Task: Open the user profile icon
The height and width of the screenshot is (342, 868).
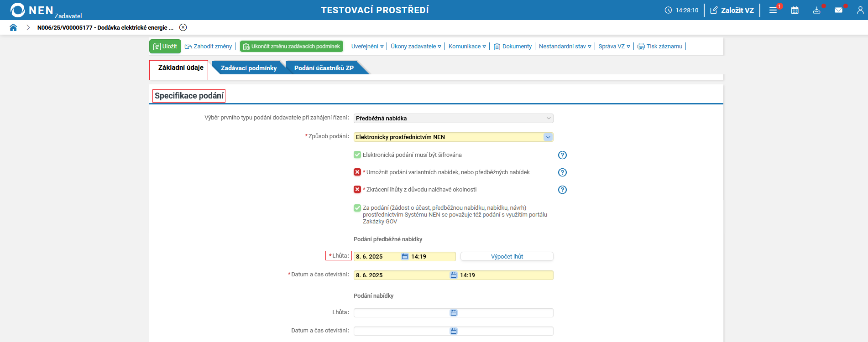Action: point(860,10)
